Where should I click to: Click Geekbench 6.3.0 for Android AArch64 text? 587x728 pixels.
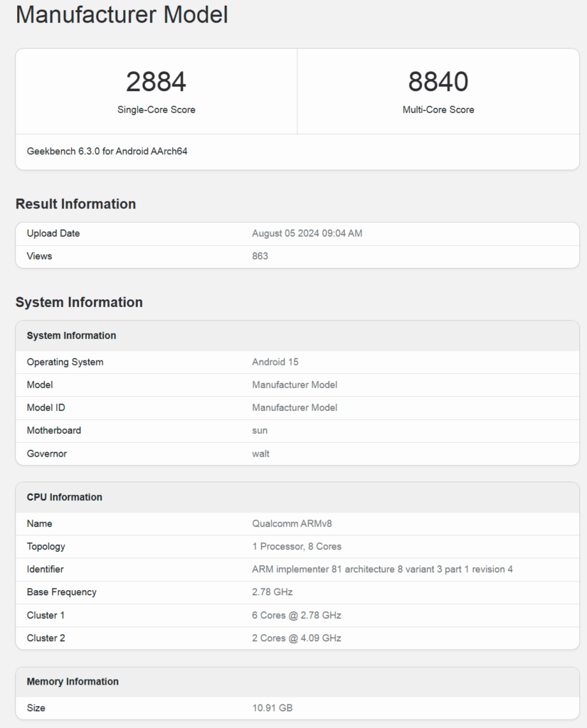pyautogui.click(x=107, y=151)
